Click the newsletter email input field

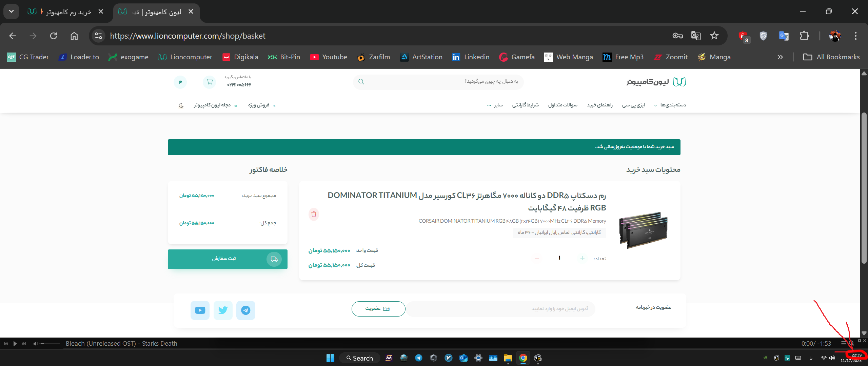(501, 309)
